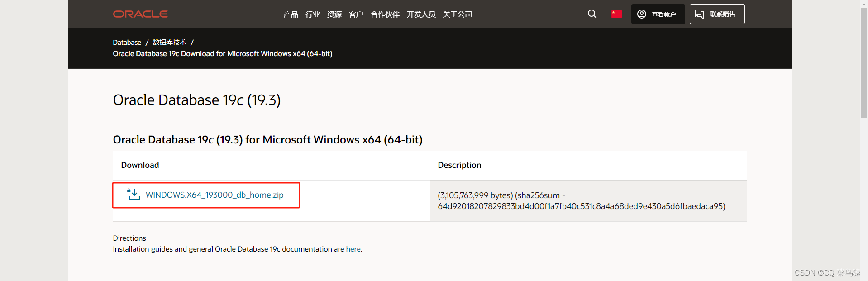Click the documentation 'here' link
The width and height of the screenshot is (868, 281).
[x=353, y=249]
